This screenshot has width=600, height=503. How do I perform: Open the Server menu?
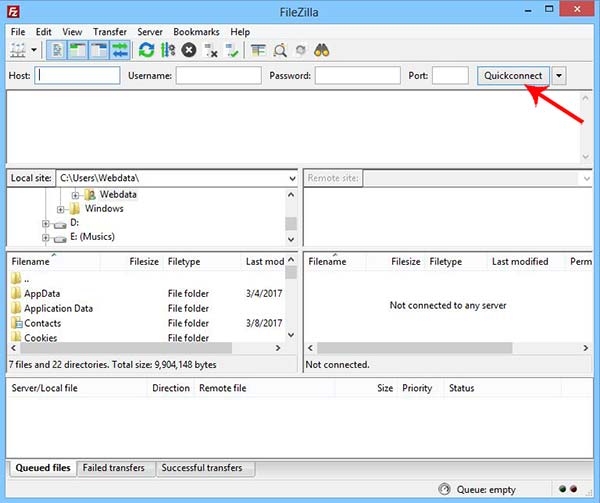pos(150,32)
